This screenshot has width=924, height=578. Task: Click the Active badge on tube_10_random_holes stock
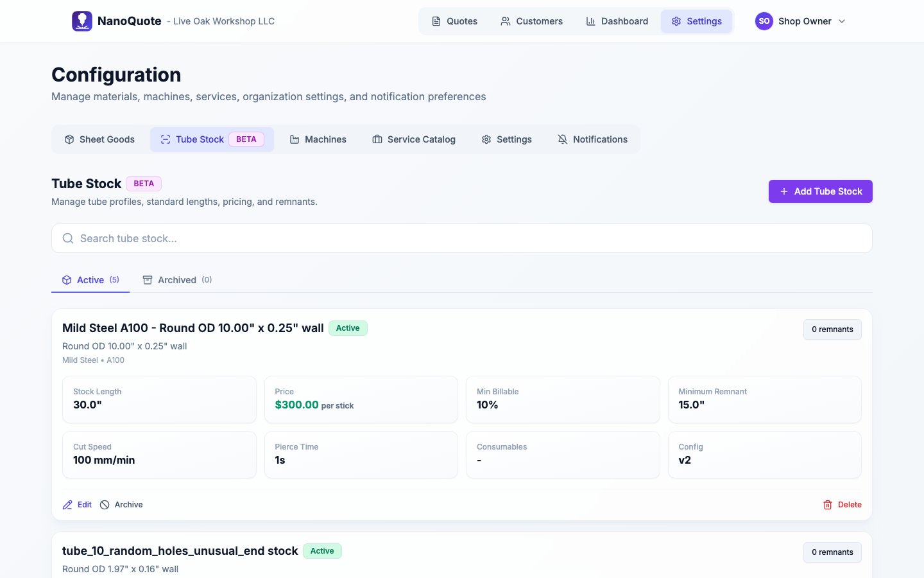pyautogui.click(x=322, y=551)
